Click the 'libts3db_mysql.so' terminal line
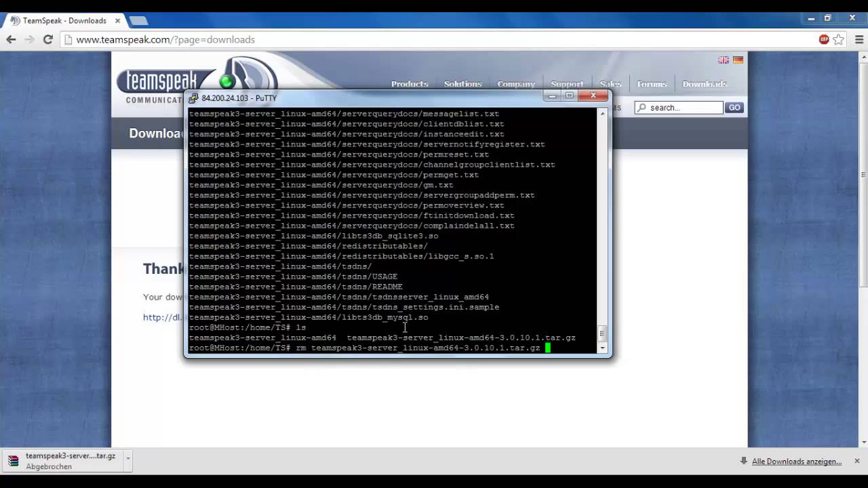 pyautogui.click(x=309, y=317)
